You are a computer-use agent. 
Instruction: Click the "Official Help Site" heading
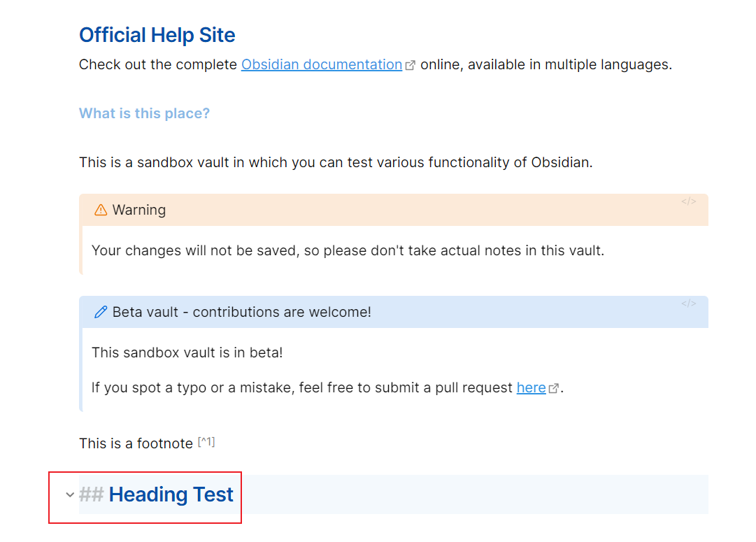point(157,35)
